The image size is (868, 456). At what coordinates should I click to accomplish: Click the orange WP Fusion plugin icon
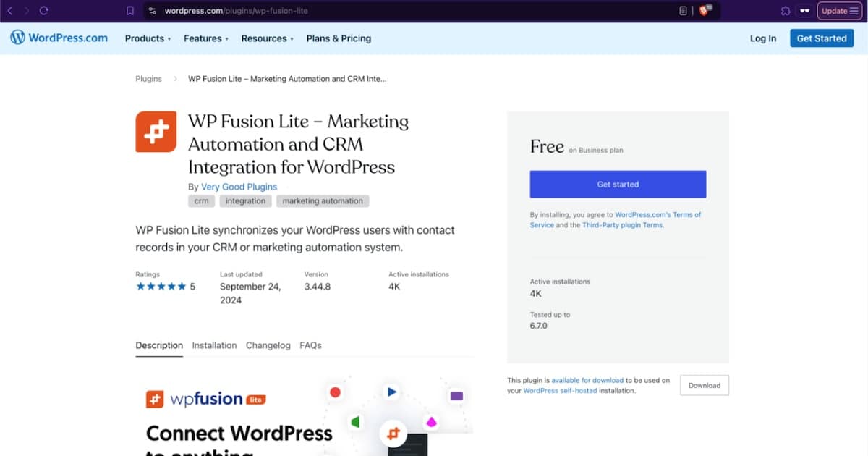click(x=156, y=131)
